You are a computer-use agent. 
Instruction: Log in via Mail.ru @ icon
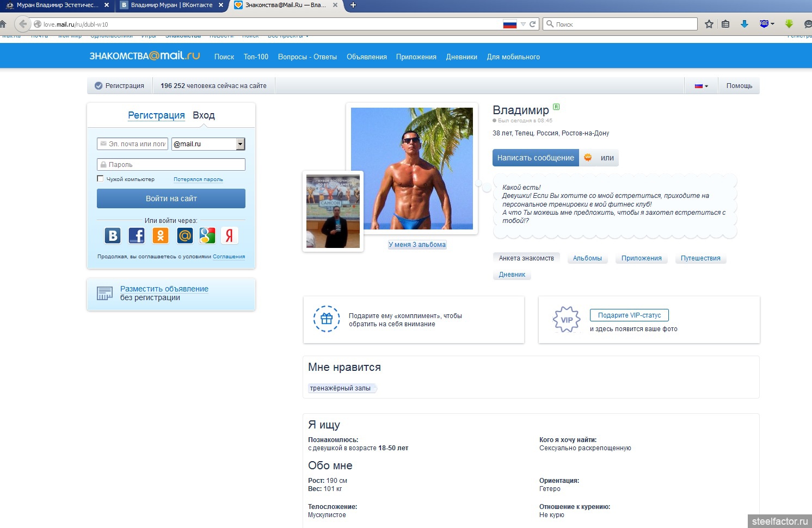pos(184,235)
